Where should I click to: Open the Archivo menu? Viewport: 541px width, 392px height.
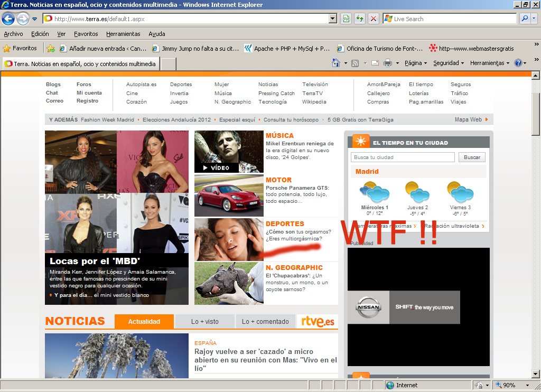pos(13,34)
